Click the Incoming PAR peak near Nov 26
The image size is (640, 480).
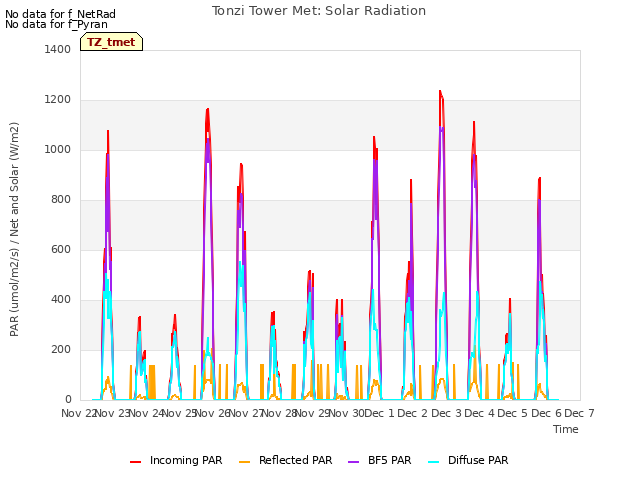(208, 109)
